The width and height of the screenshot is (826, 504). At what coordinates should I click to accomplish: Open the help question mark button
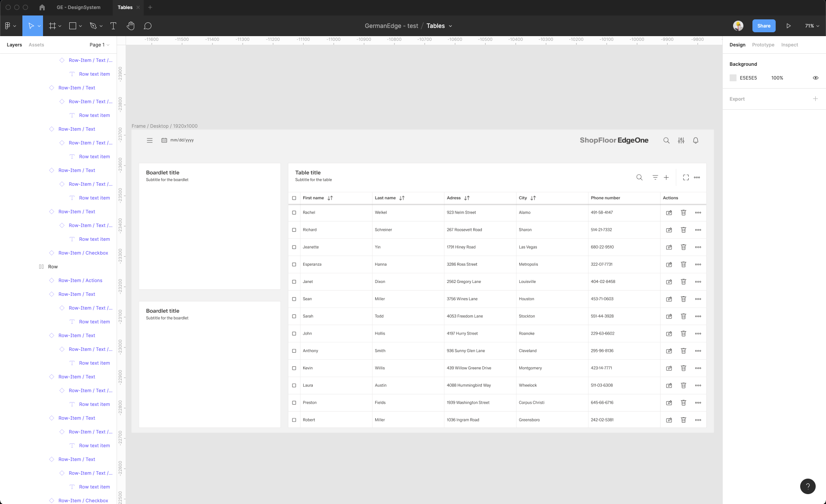[808, 486]
